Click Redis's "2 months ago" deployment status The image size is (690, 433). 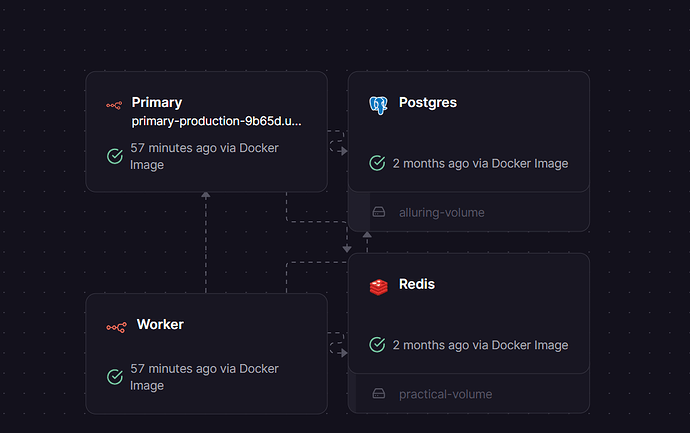[x=480, y=345]
